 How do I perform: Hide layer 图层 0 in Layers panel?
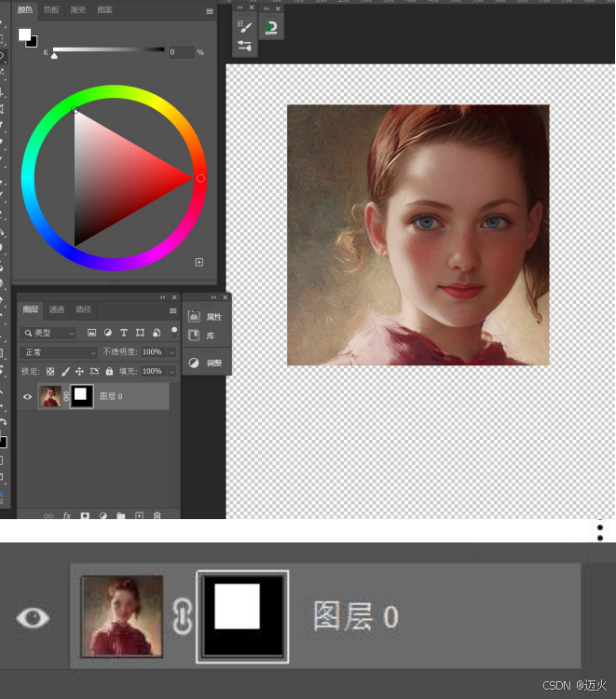[27, 396]
